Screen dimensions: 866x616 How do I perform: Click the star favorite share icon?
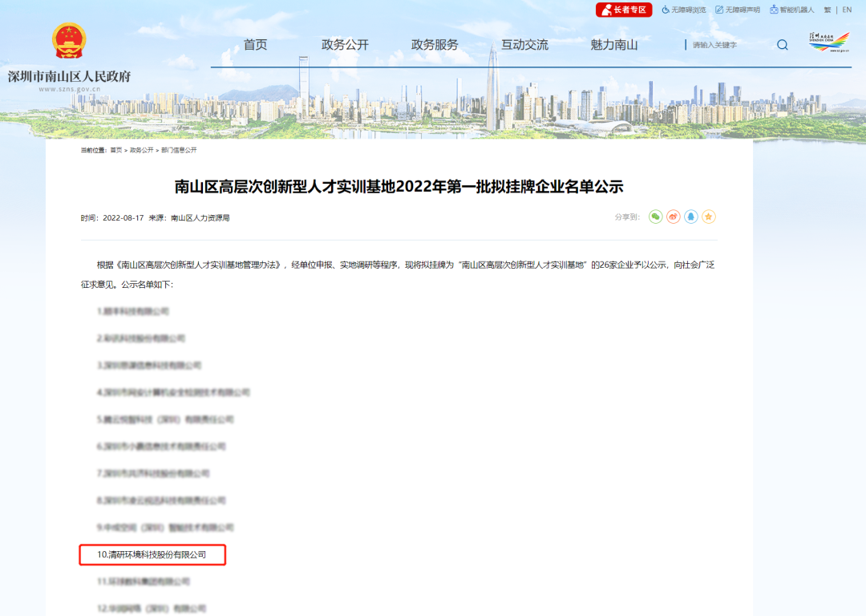[x=708, y=217]
